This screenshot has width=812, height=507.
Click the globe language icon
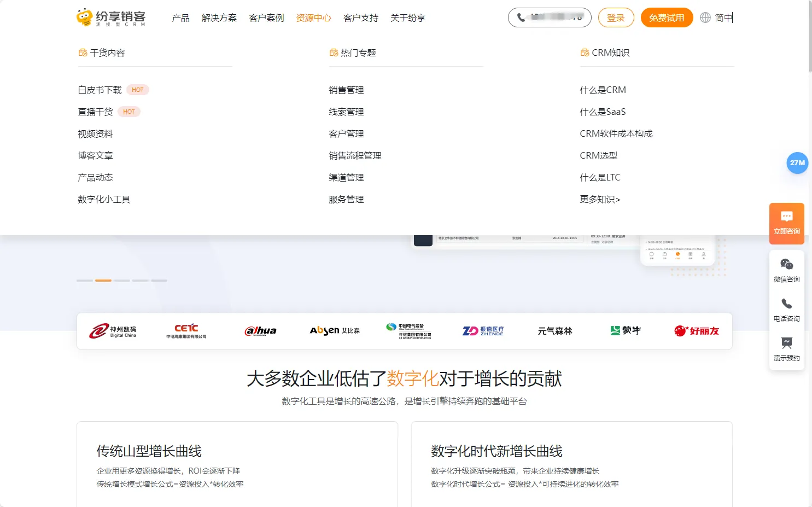(x=705, y=18)
